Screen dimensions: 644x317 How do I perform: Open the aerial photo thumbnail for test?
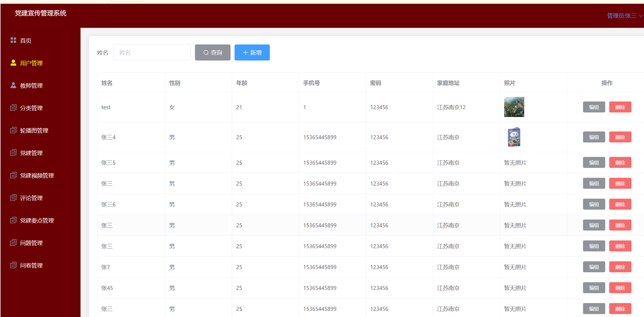pos(514,107)
